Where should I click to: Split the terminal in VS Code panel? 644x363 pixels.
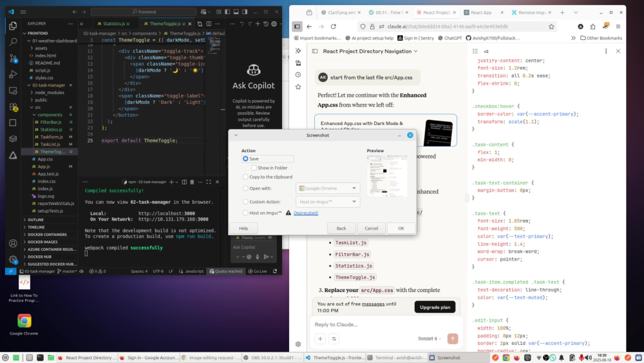pyautogui.click(x=184, y=182)
